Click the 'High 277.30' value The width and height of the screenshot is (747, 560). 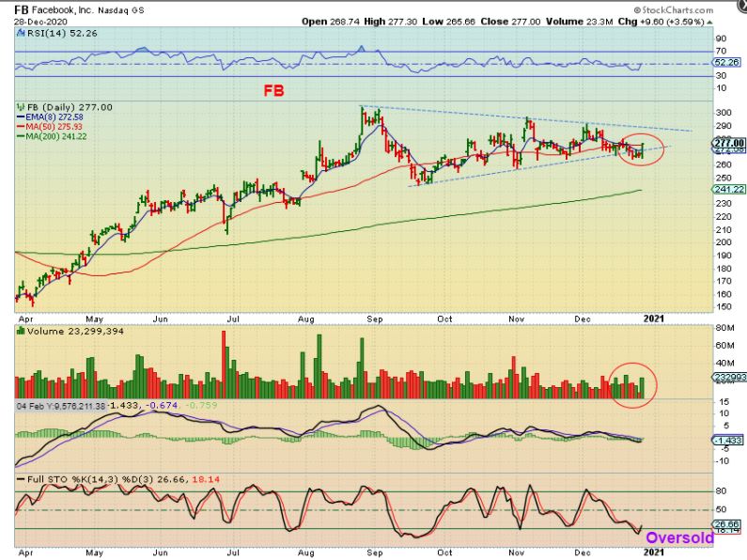[391, 22]
